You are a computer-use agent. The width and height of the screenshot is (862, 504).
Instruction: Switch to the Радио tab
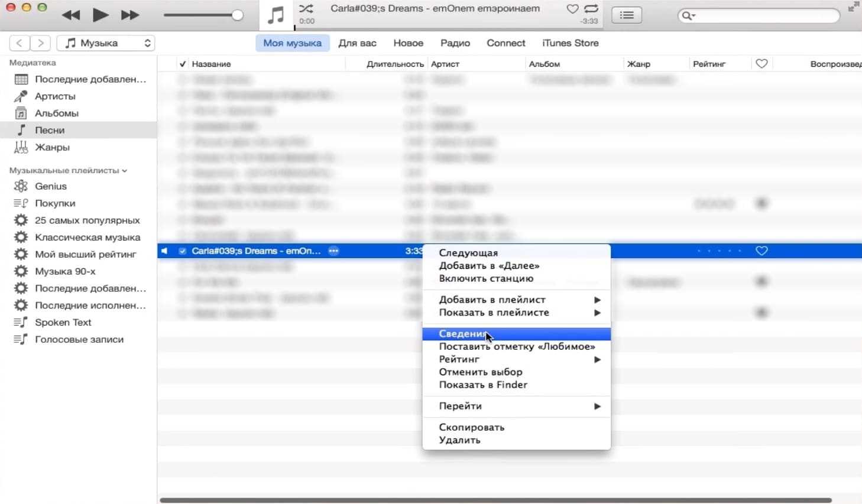point(455,43)
